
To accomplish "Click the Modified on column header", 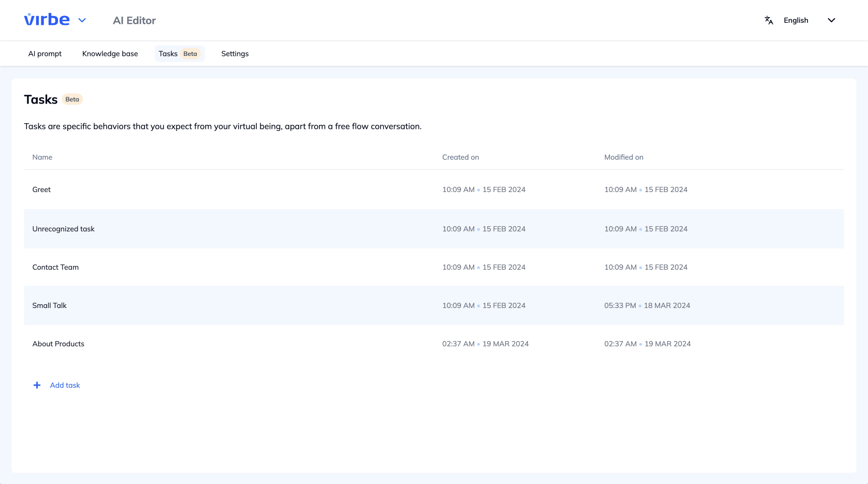I will click(623, 157).
